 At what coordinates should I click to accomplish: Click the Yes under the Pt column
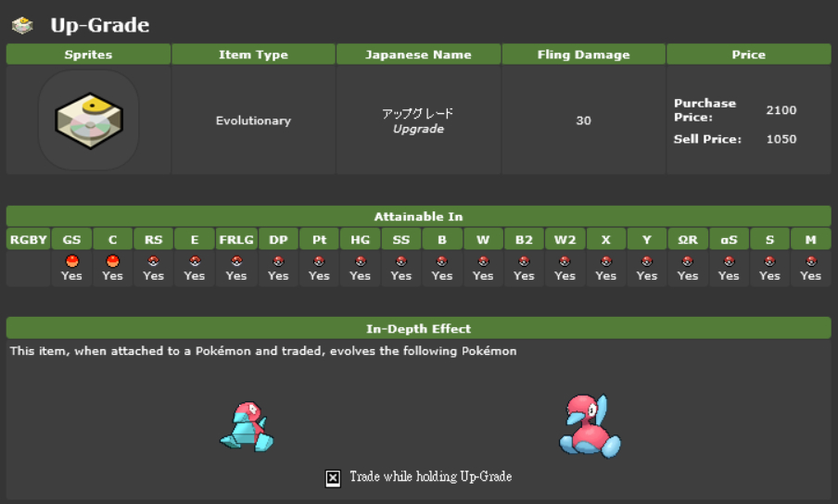point(319,275)
